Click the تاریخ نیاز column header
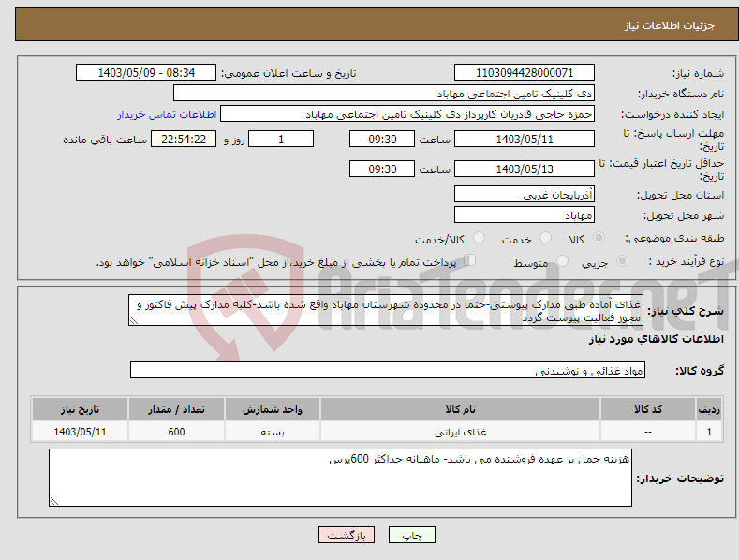Viewport: 739px width, 560px height. click(x=81, y=409)
